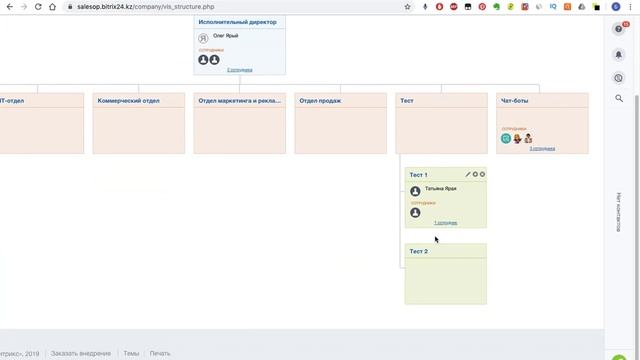Open the browser home page

[52, 7]
